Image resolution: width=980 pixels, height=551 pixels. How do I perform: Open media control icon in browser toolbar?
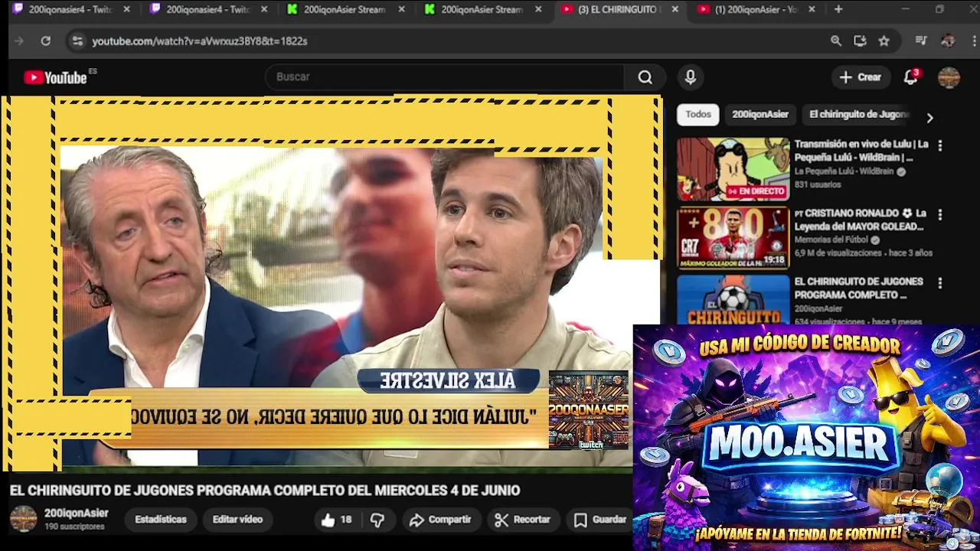click(921, 41)
